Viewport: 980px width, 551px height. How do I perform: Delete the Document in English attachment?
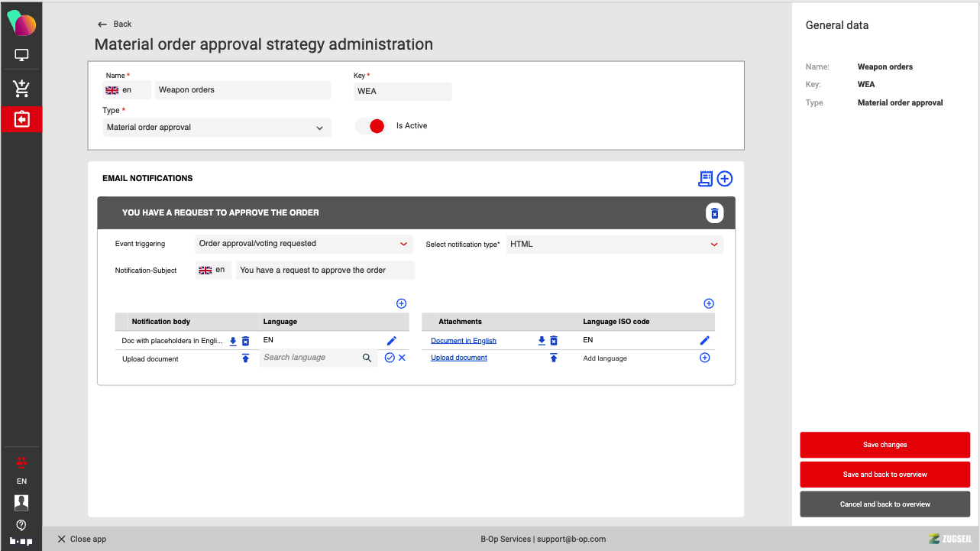554,341
